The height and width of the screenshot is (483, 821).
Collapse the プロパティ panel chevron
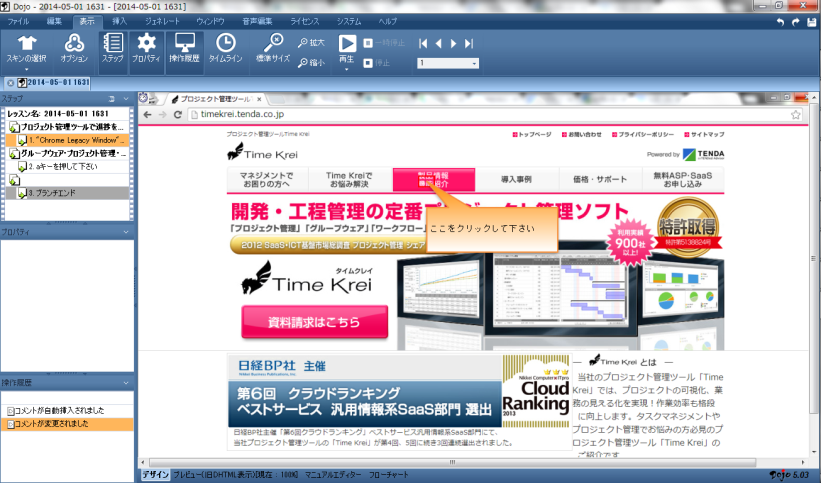(x=126, y=232)
